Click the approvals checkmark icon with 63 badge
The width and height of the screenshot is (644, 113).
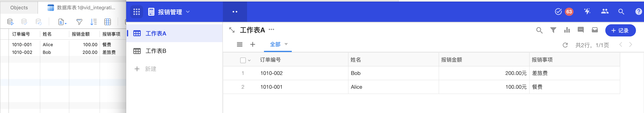(x=558, y=12)
